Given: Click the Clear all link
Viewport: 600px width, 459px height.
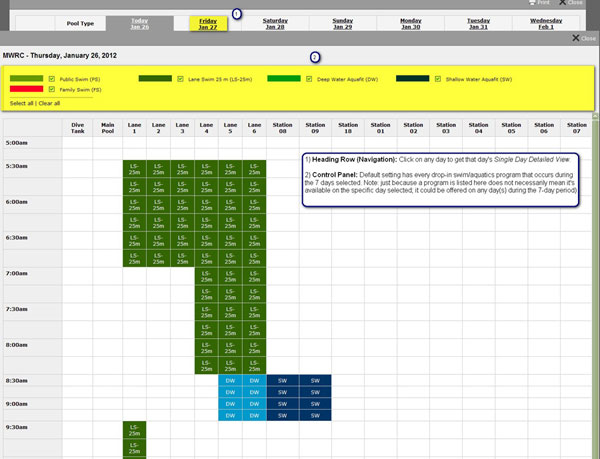Looking at the screenshot, I should click(49, 103).
